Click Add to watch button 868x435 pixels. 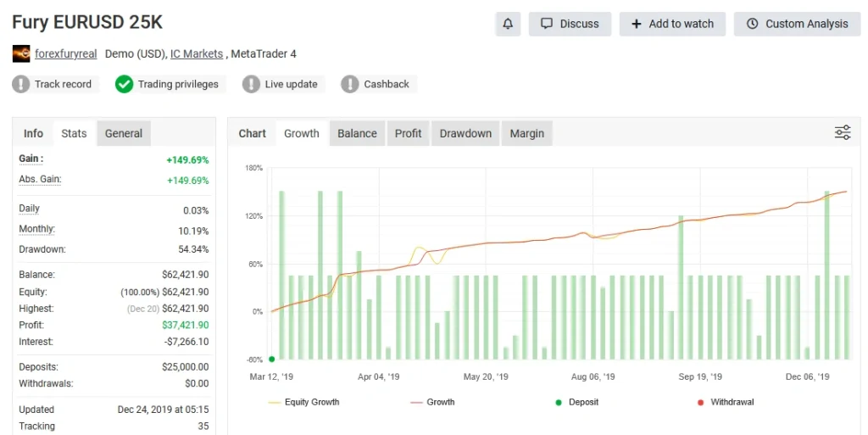pyautogui.click(x=672, y=24)
